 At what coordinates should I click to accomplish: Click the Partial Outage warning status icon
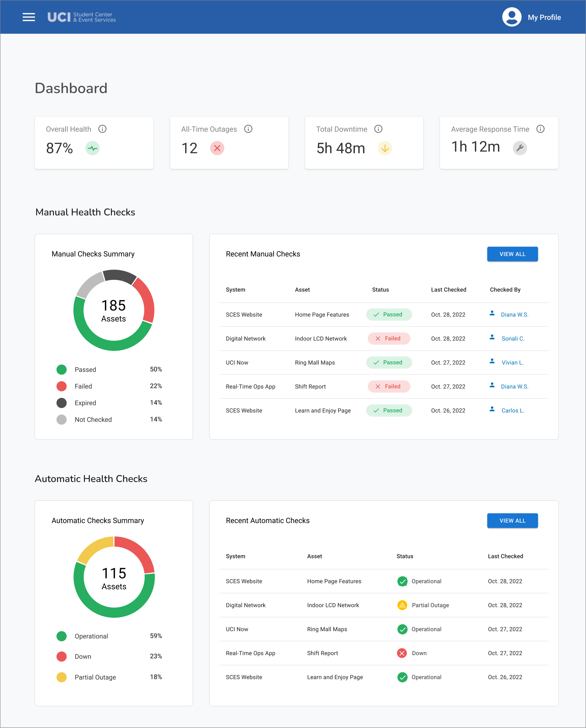(402, 605)
